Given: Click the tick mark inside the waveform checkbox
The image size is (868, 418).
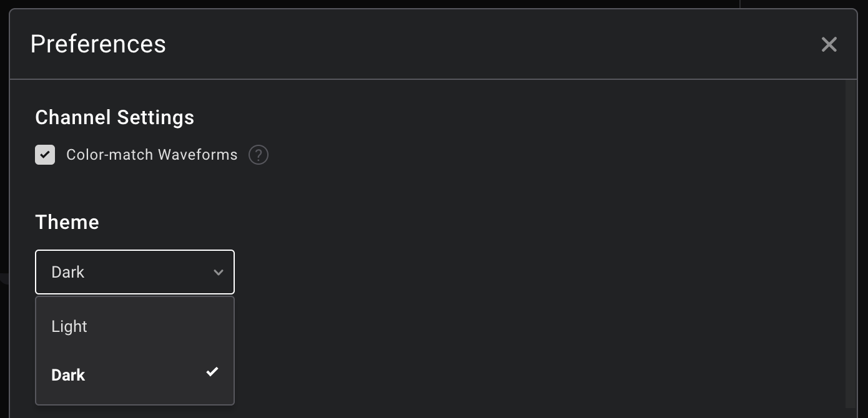Looking at the screenshot, I should tap(45, 155).
